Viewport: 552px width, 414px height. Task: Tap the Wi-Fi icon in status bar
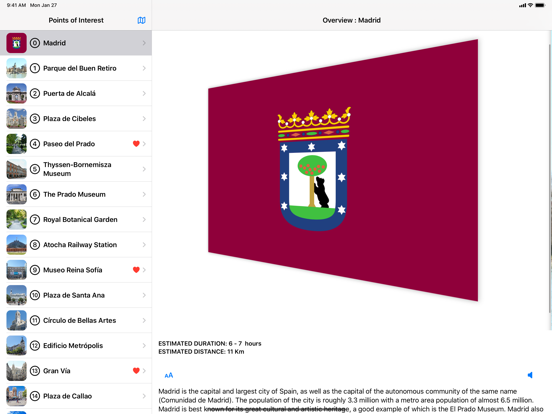click(x=530, y=5)
